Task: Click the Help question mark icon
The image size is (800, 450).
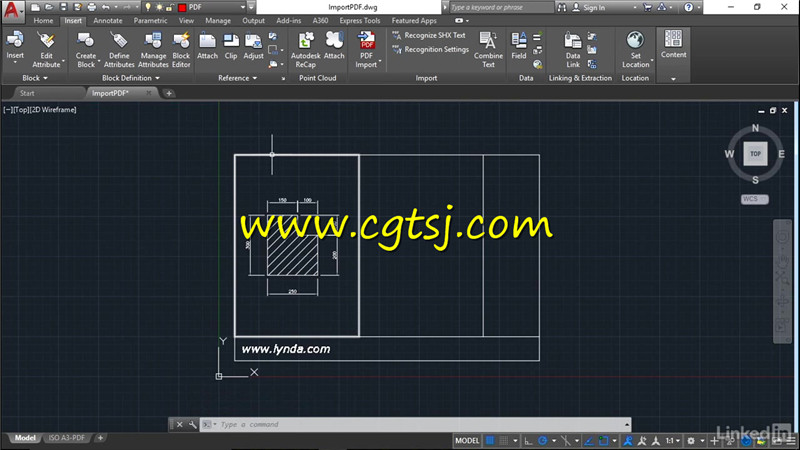Action: (x=689, y=7)
